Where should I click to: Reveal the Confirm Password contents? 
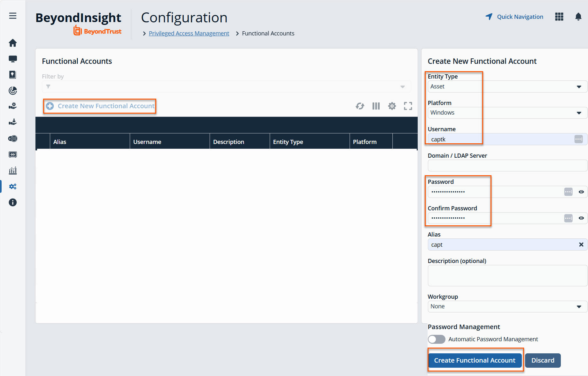point(581,218)
